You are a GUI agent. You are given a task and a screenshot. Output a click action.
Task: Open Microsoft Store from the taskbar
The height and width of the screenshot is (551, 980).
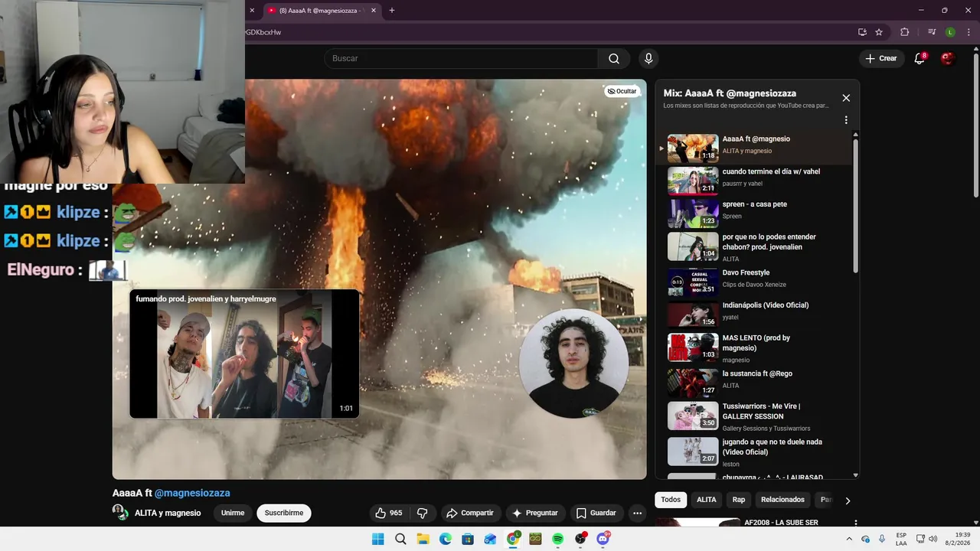pyautogui.click(x=468, y=539)
